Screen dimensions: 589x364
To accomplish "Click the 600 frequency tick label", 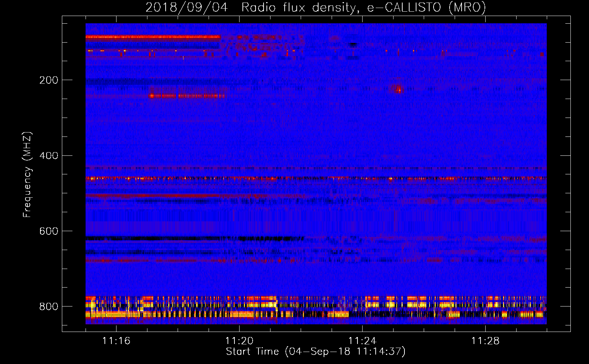I will pyautogui.click(x=49, y=231).
